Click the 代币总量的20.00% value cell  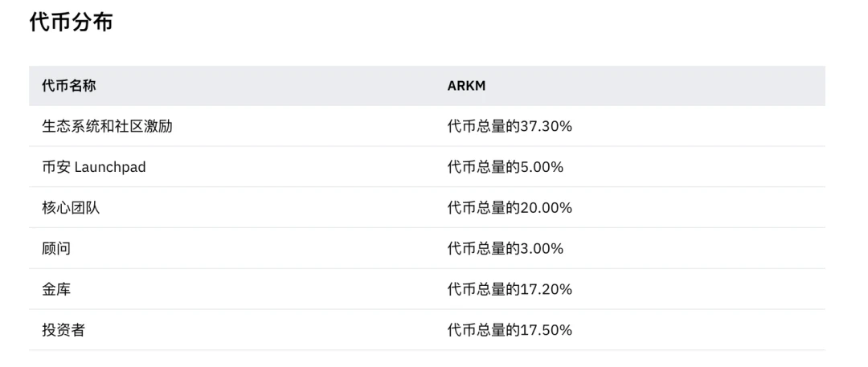coord(510,208)
